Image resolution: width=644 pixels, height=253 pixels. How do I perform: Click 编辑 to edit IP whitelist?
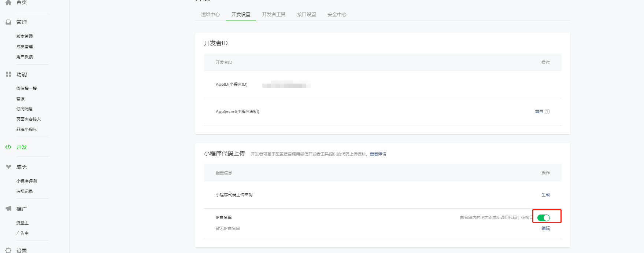click(x=545, y=228)
